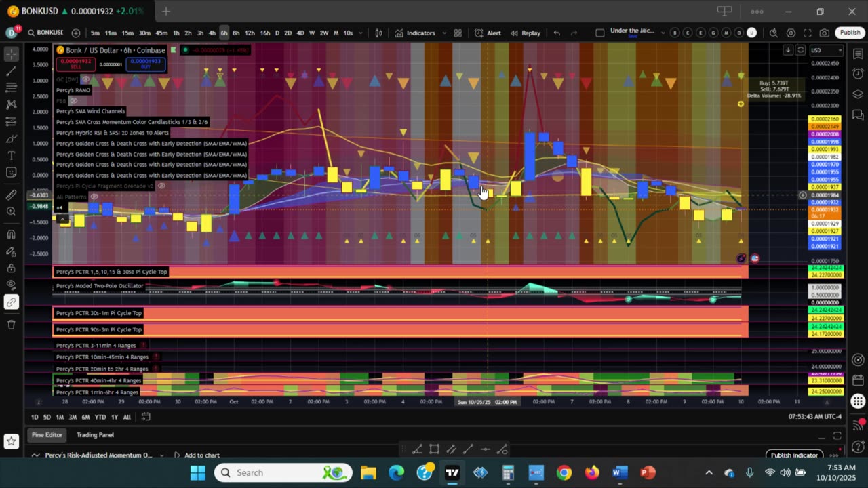Select Percy's SMA Wind Channels legend label
Image resolution: width=868 pixels, height=488 pixels.
click(x=90, y=111)
